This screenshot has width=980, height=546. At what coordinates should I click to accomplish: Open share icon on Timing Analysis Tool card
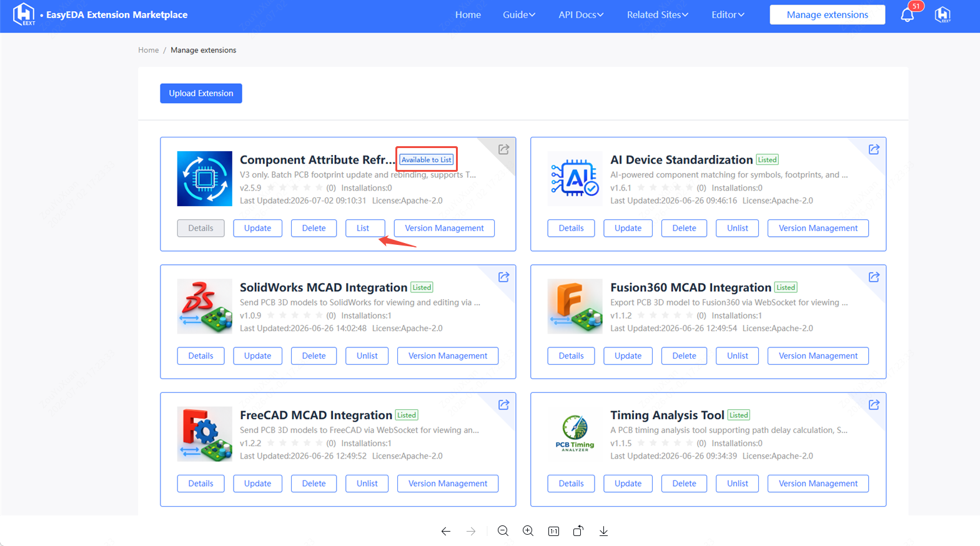pos(874,405)
